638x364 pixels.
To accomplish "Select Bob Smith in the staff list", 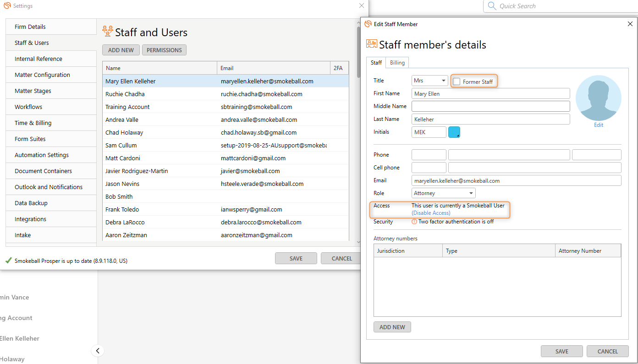I will coord(225,196).
